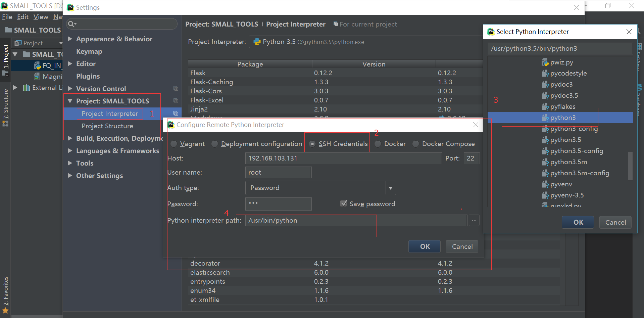The width and height of the screenshot is (644, 318).
Task: Click the Favorites star icon in sidebar
Action: click(5, 311)
